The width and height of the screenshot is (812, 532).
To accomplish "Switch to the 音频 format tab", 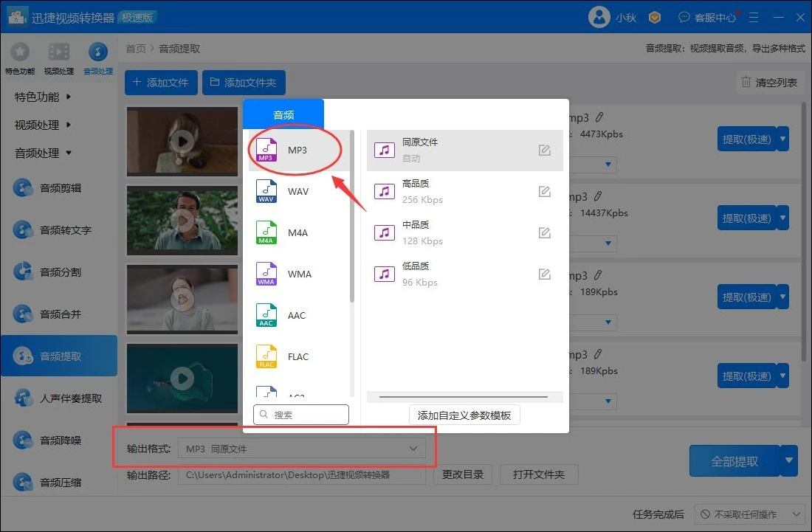I will (283, 114).
